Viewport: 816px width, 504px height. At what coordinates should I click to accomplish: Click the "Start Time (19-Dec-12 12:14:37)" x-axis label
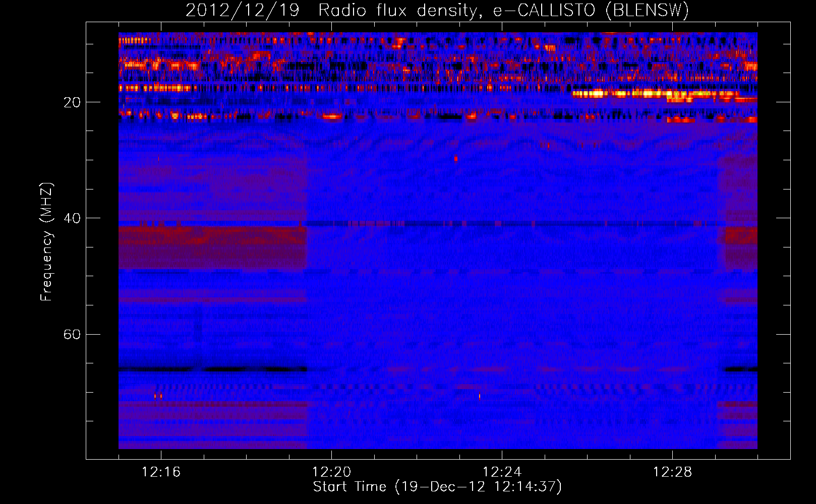point(437,487)
